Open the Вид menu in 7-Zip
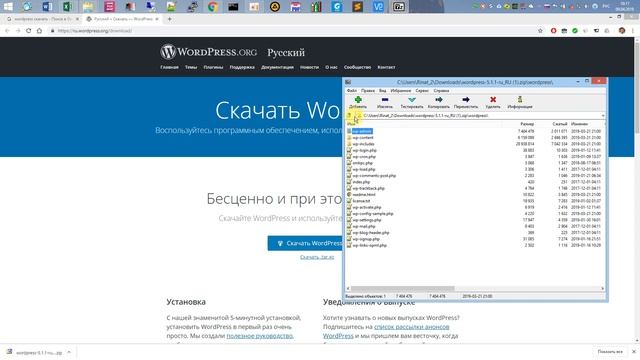This screenshot has width=640, height=360. pos(382,91)
